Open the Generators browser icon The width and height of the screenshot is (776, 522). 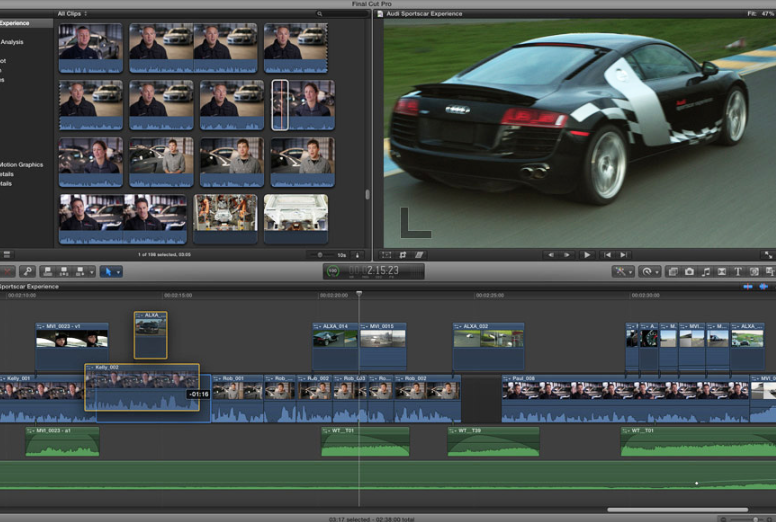[x=754, y=271]
